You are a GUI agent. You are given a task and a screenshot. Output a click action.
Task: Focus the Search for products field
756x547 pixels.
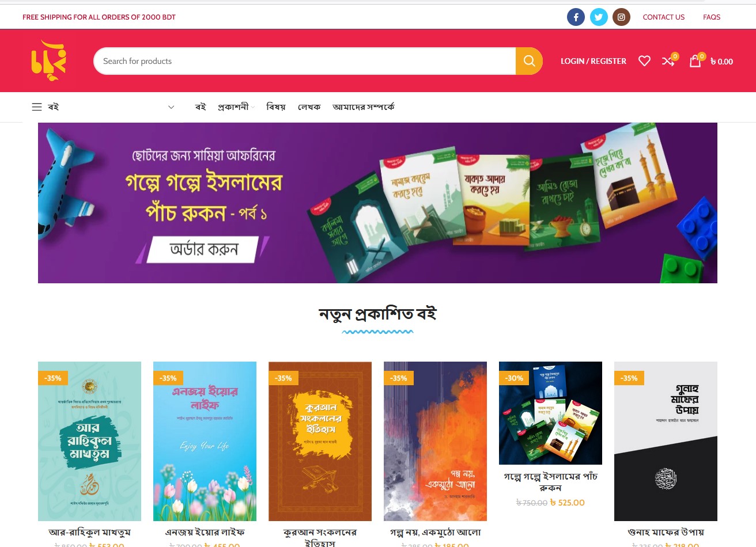click(304, 61)
